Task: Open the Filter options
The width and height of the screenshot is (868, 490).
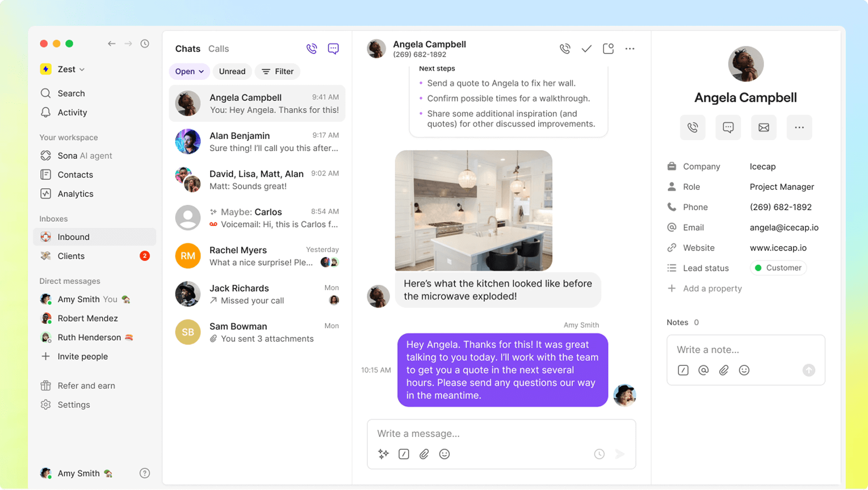Action: [x=277, y=71]
